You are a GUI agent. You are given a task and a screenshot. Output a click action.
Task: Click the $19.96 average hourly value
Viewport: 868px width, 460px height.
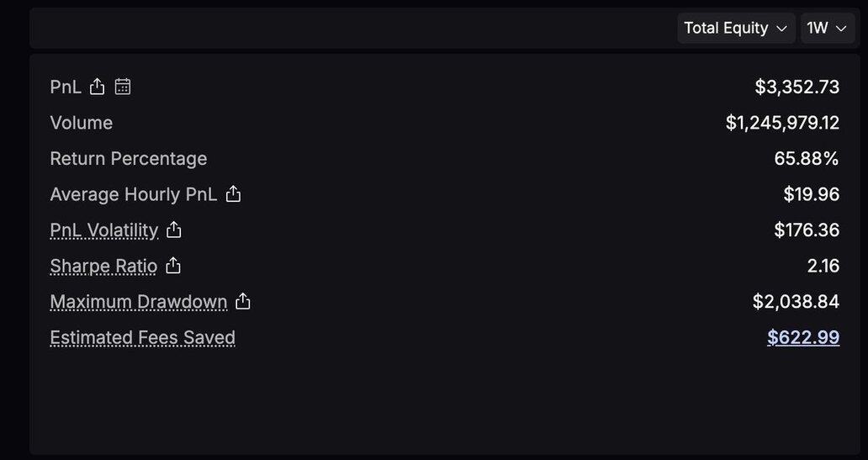pyautogui.click(x=811, y=194)
